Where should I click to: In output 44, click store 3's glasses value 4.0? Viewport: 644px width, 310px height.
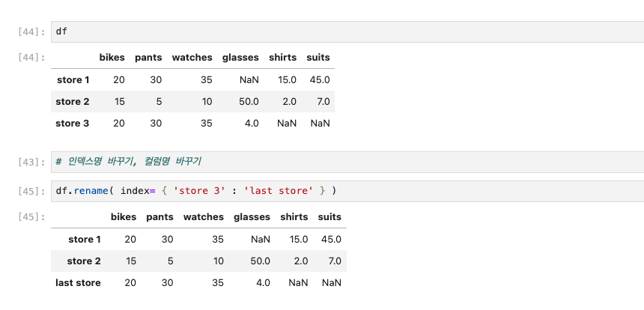[x=252, y=124]
